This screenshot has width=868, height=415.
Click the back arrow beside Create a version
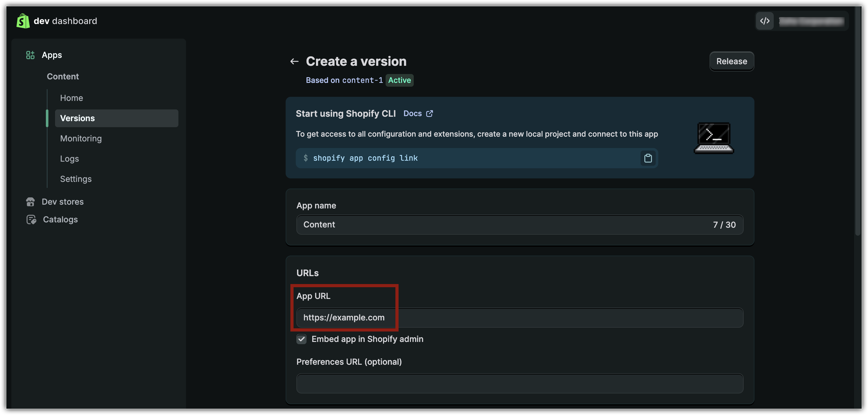294,61
